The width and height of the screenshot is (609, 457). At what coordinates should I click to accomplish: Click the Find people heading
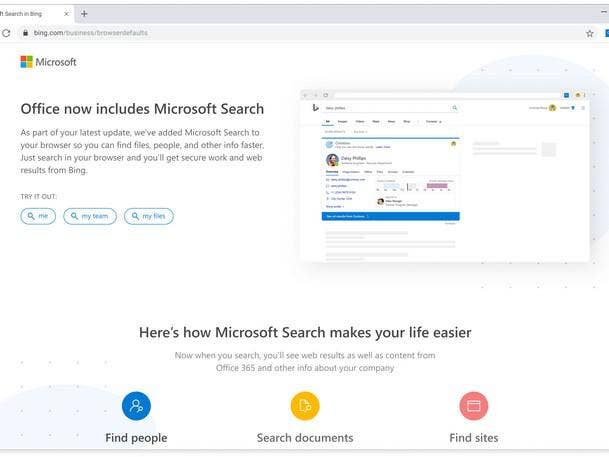(136, 438)
